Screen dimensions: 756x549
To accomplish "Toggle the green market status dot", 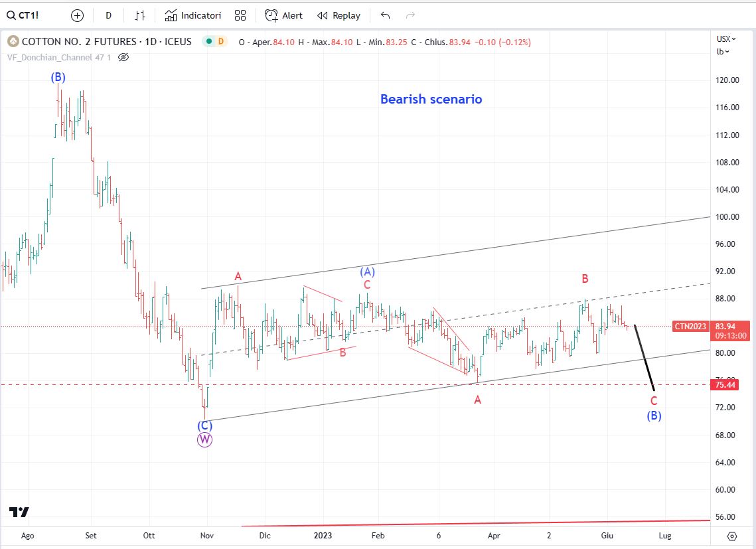I will coord(208,42).
